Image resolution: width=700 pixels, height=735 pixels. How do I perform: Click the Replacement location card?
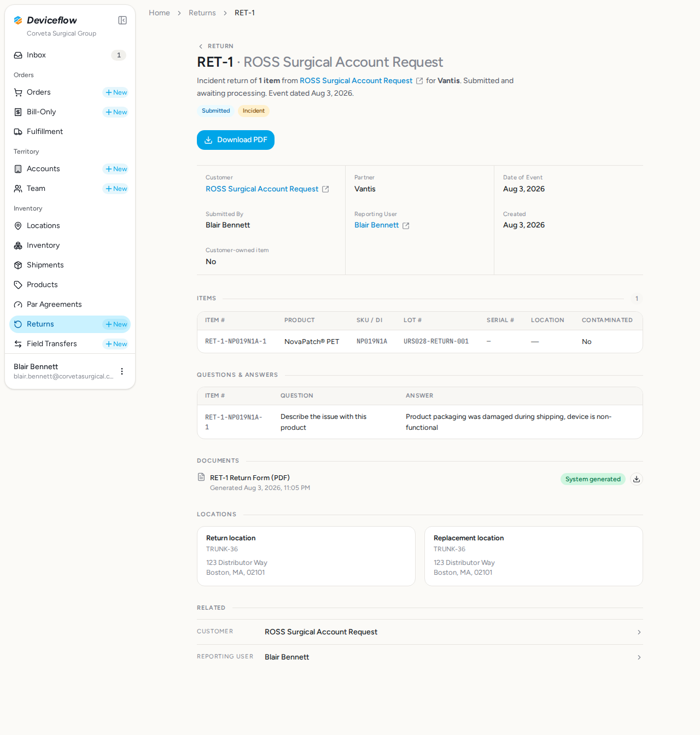click(534, 556)
